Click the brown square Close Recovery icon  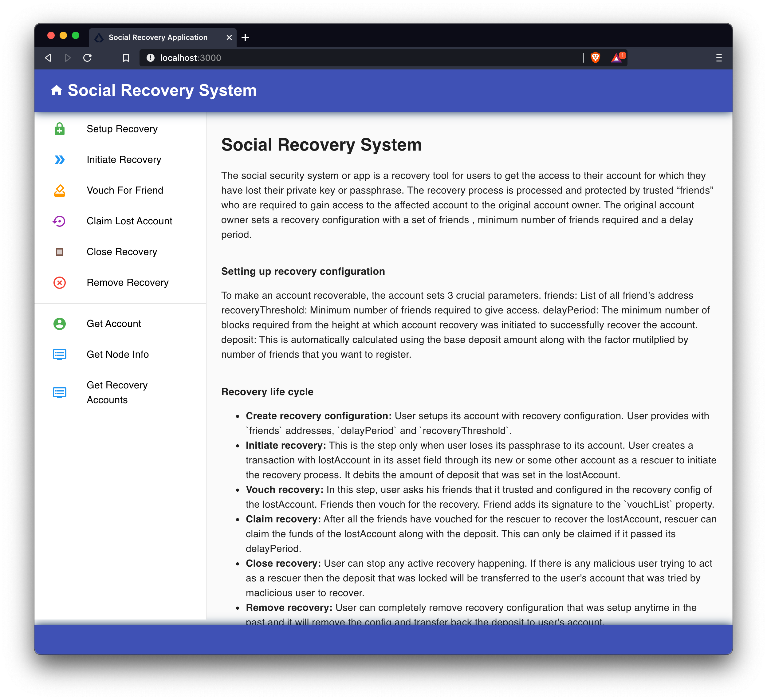59,252
